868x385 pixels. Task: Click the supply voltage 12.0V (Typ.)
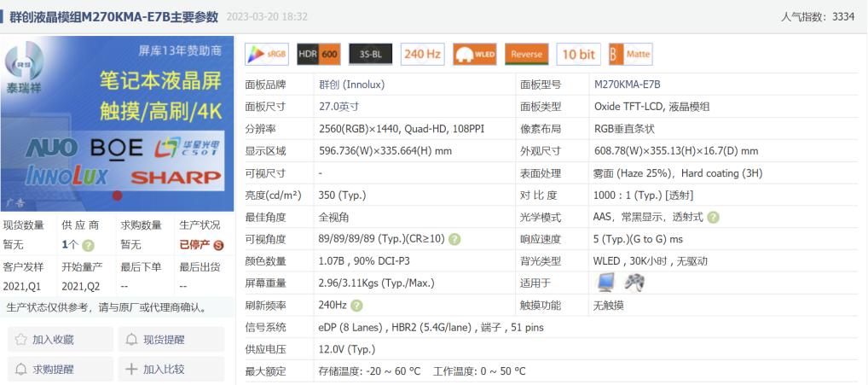click(347, 349)
